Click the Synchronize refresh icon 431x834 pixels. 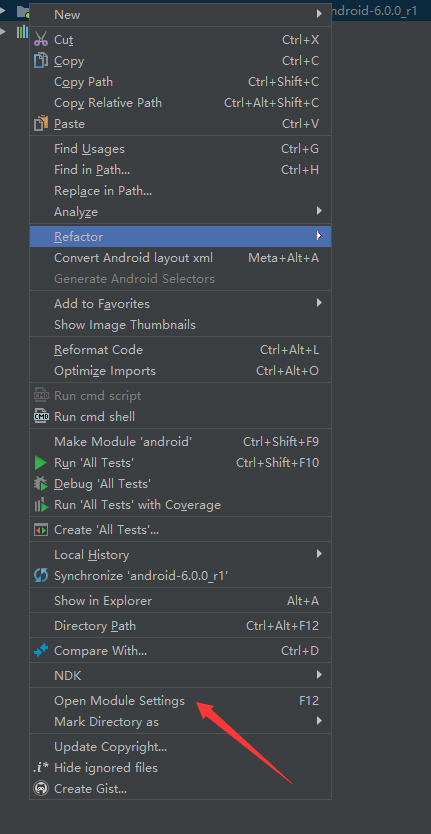(x=41, y=575)
